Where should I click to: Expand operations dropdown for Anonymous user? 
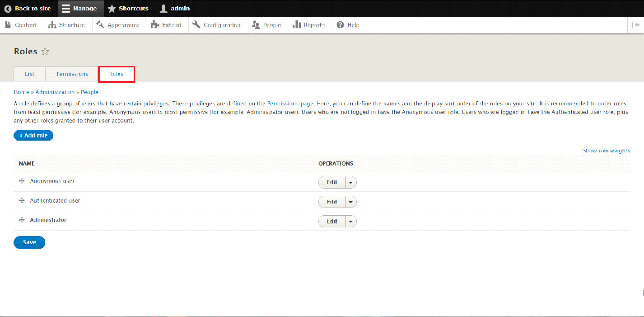(x=351, y=182)
